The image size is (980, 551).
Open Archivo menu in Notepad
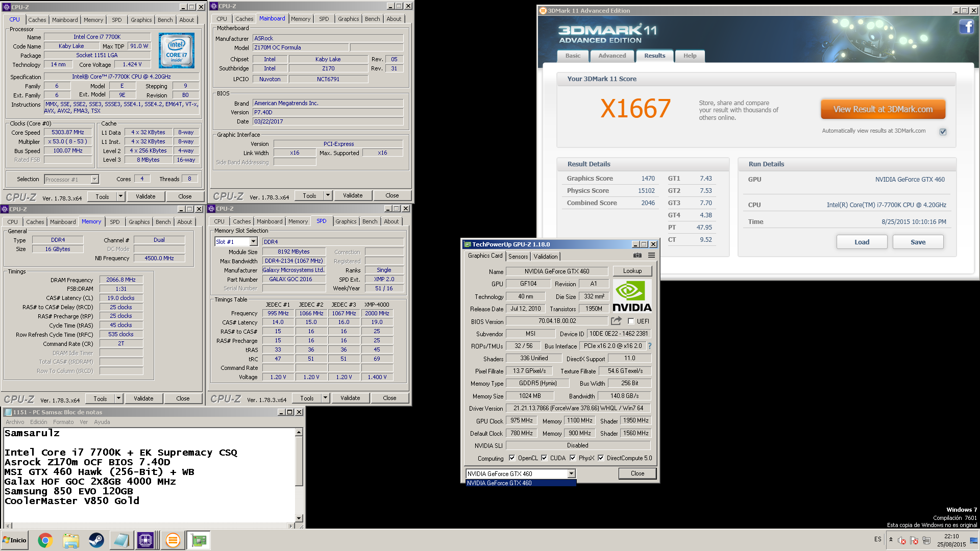(x=15, y=422)
